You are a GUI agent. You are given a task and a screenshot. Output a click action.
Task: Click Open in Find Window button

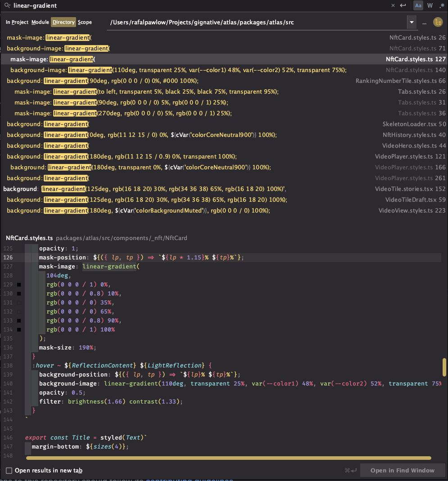point(403,470)
